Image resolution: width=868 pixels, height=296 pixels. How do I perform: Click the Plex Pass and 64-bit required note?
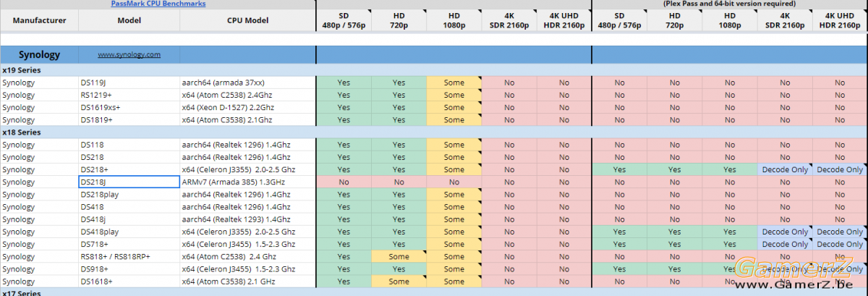731,4
